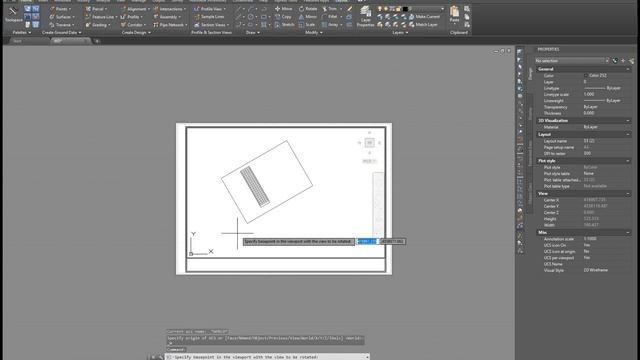The height and width of the screenshot is (360, 640).
Task: Click the Profile View tool
Action: click(x=209, y=9)
